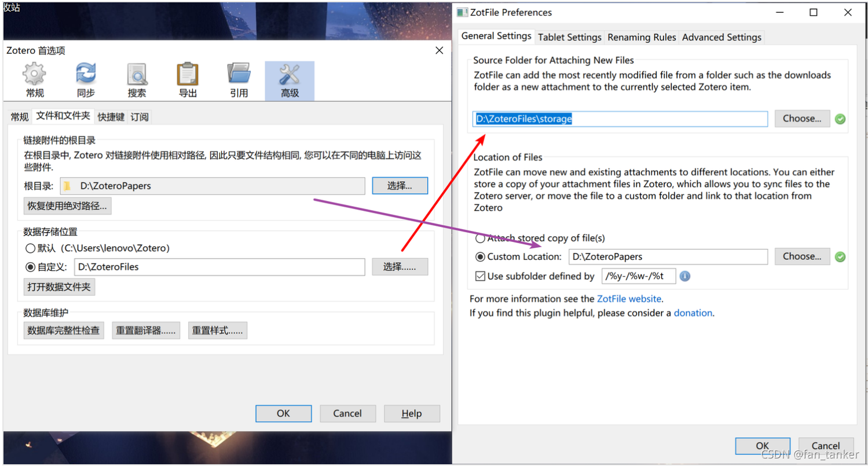Open the 搜索 Search icon pane
The image size is (868, 466).
[x=137, y=80]
